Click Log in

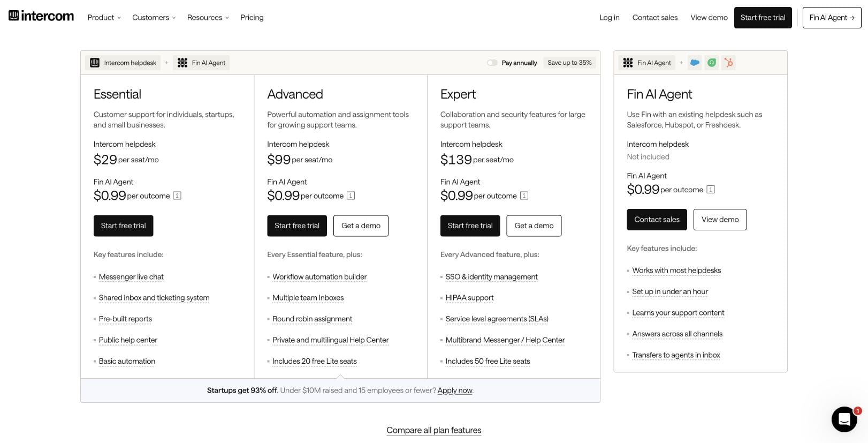[610, 17]
